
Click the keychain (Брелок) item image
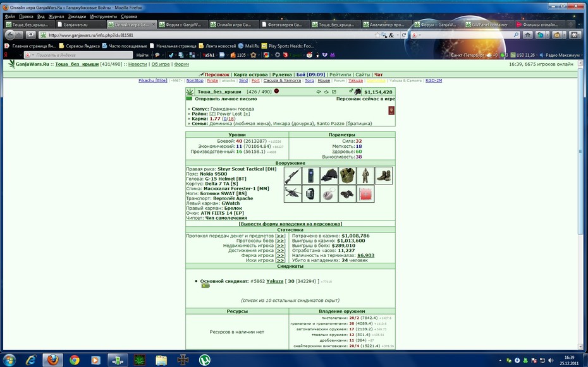(329, 194)
